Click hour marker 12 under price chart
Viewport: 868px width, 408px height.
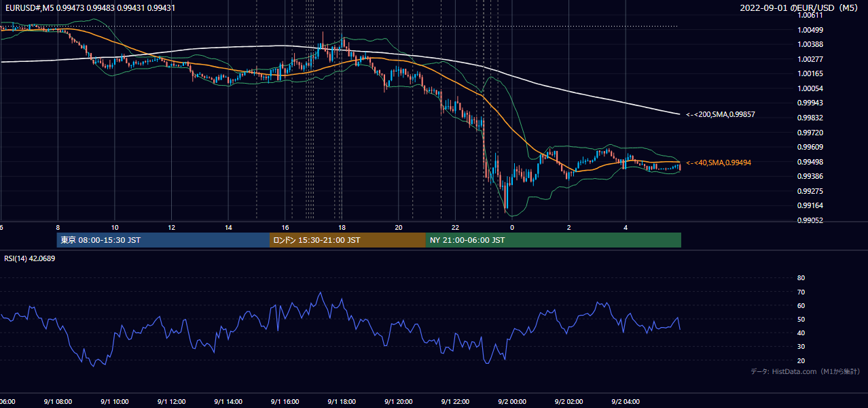click(x=171, y=227)
